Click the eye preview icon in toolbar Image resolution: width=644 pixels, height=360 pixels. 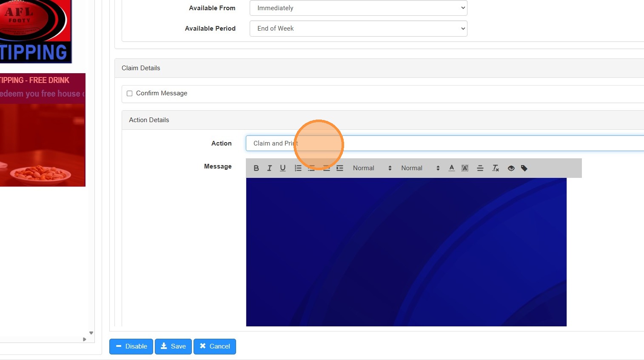coord(511,168)
